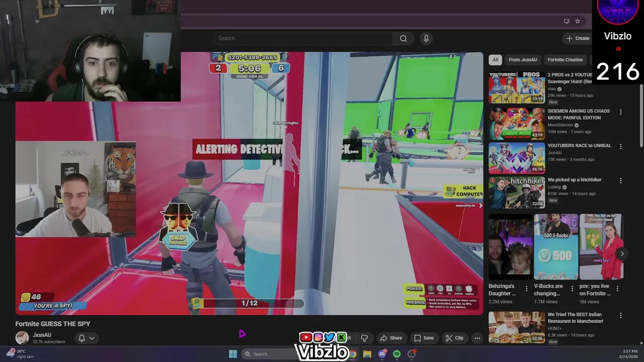Open options for YOUTUBERS RACE to UNREAL video
The width and height of the screenshot is (644, 362).
tap(620, 146)
